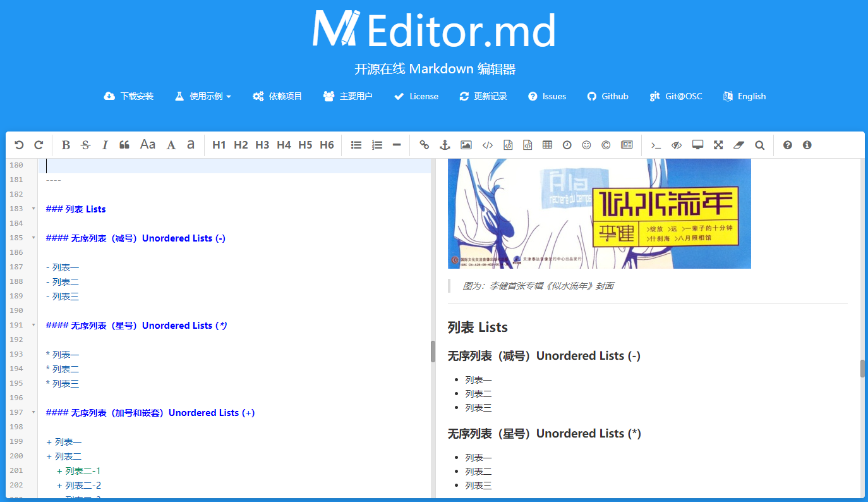Clear editor with eraser icon
The width and height of the screenshot is (868, 502).
click(739, 145)
